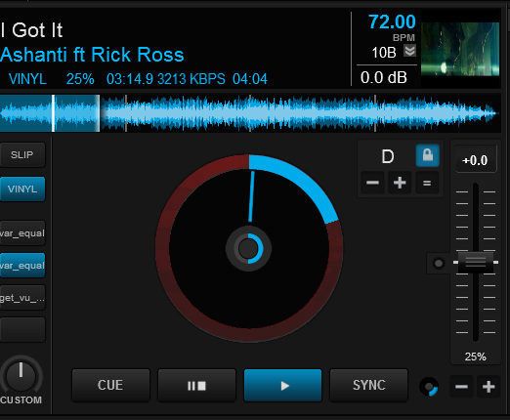This screenshot has width=510, height=420.
Task: Reset the key with the equals button
Action: pyautogui.click(x=427, y=183)
